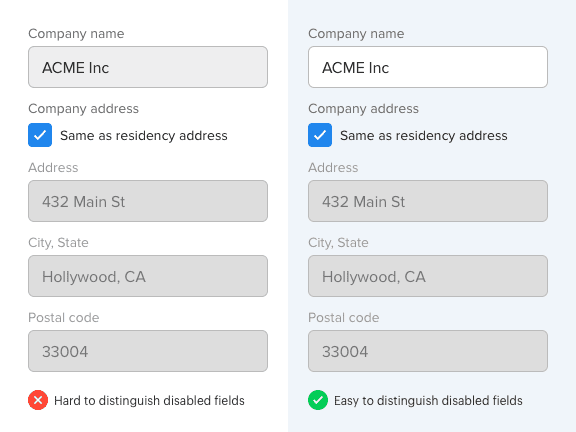576x432 pixels.
Task: Click the left City, State field Hollywood, CA
Action: [148, 276]
